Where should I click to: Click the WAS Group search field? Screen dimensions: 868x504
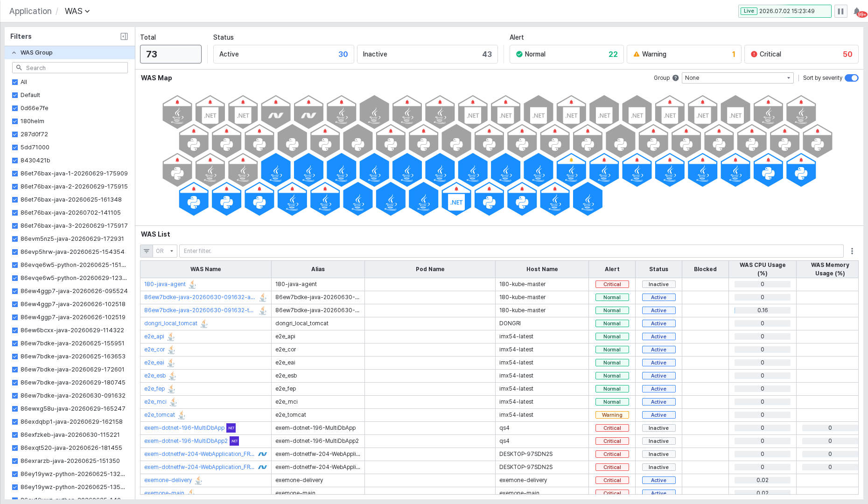pyautogui.click(x=70, y=68)
